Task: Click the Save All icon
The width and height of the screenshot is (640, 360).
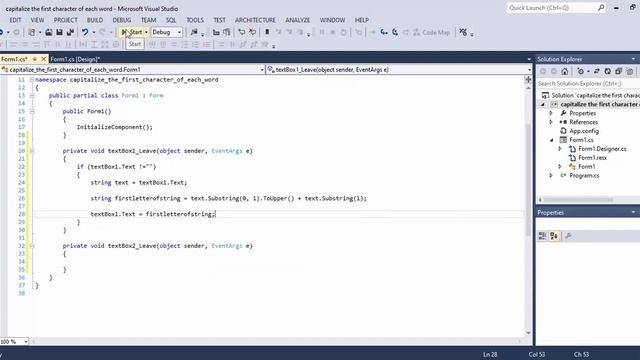Action: [70, 32]
